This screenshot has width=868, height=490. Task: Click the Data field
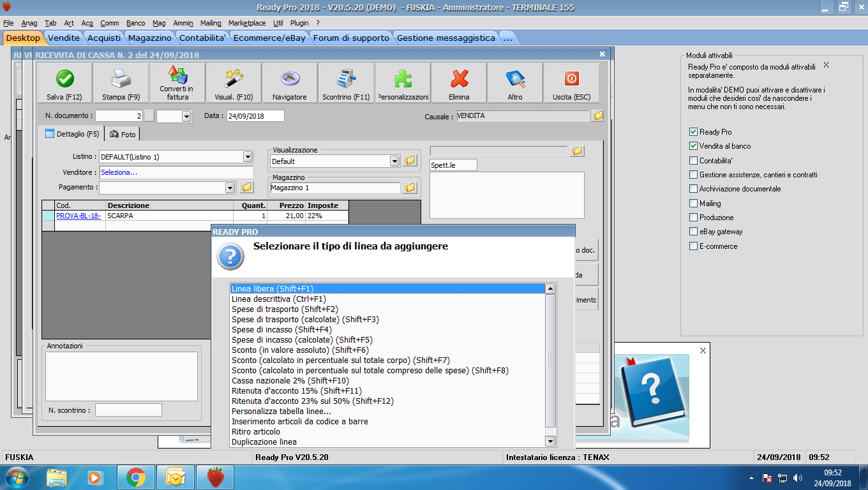tap(255, 116)
